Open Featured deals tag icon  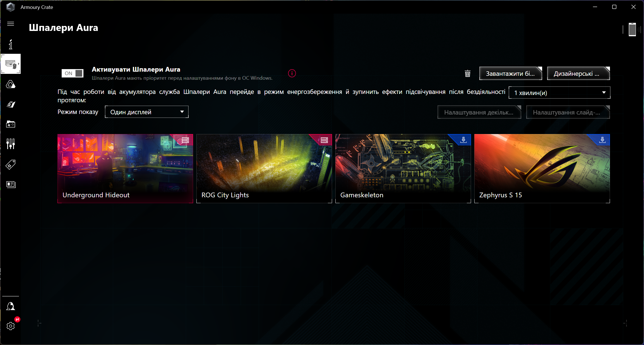(11, 165)
